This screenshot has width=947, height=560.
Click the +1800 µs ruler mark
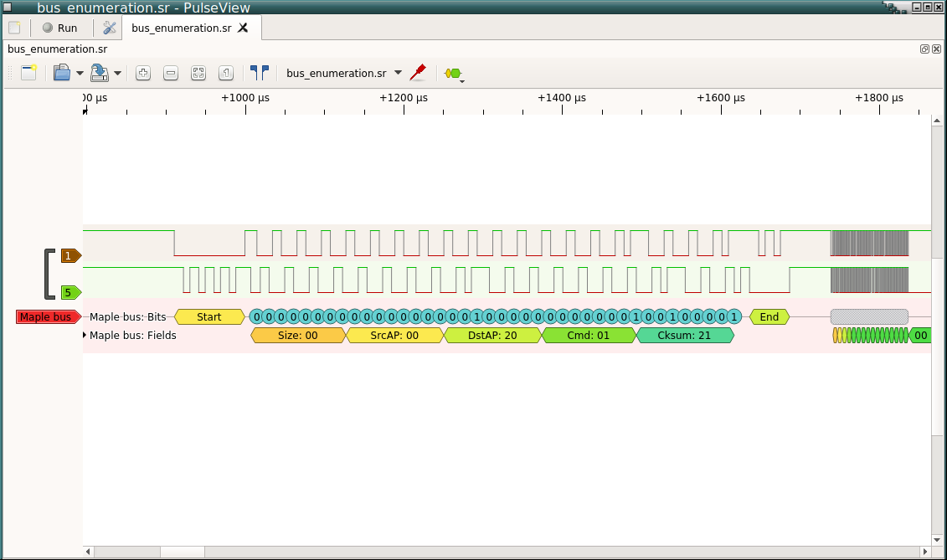pyautogui.click(x=878, y=97)
